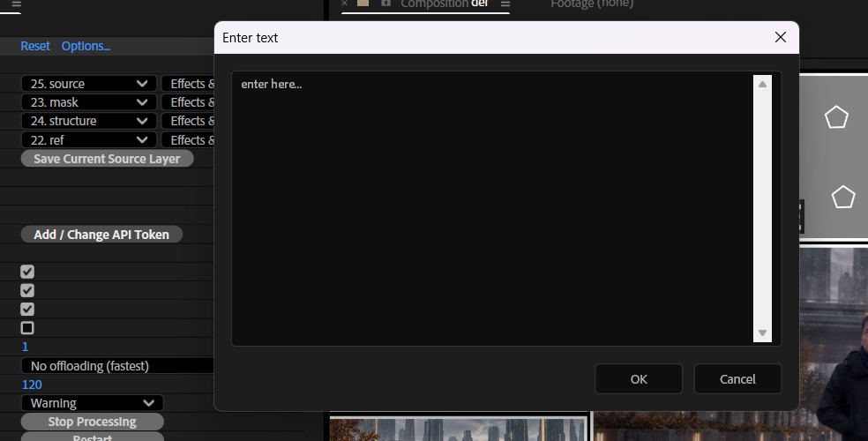Open the '24. structure' layer dropdown
Image resolution: width=868 pixels, height=441 pixels.
(88, 121)
